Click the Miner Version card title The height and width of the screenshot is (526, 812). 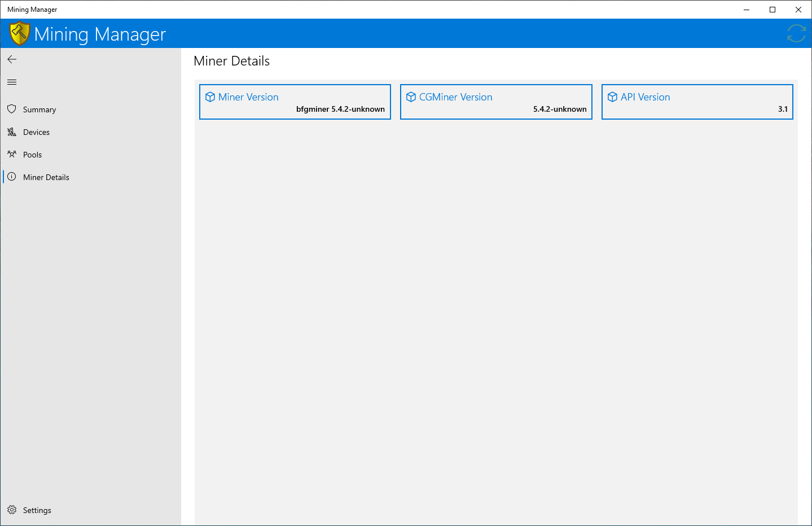pyautogui.click(x=248, y=97)
